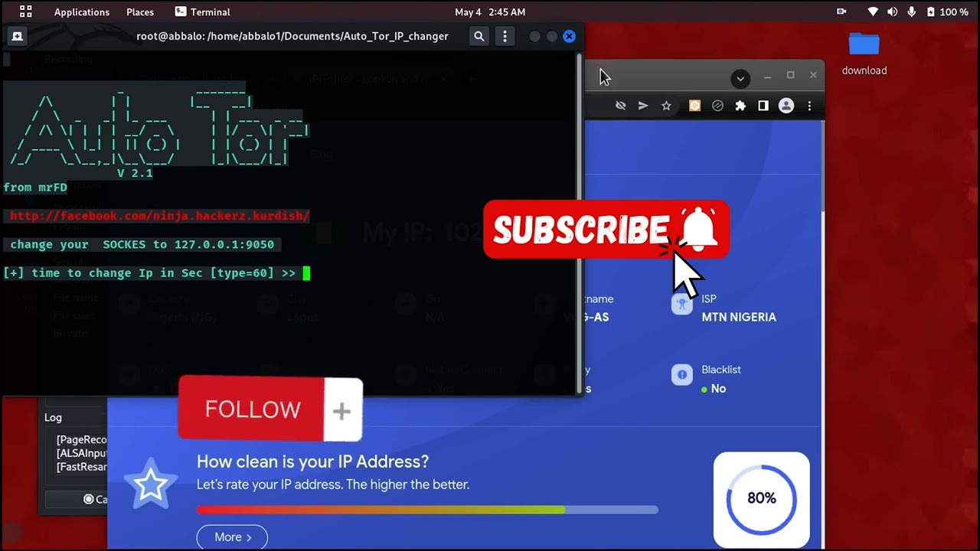Open the Places menu
Viewport: 980px width, 551px height.
pyautogui.click(x=140, y=12)
